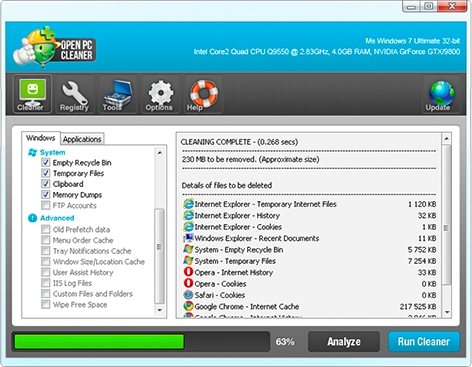Toggle the Clipboard checkbox
The image size is (472, 367).
[x=45, y=184]
